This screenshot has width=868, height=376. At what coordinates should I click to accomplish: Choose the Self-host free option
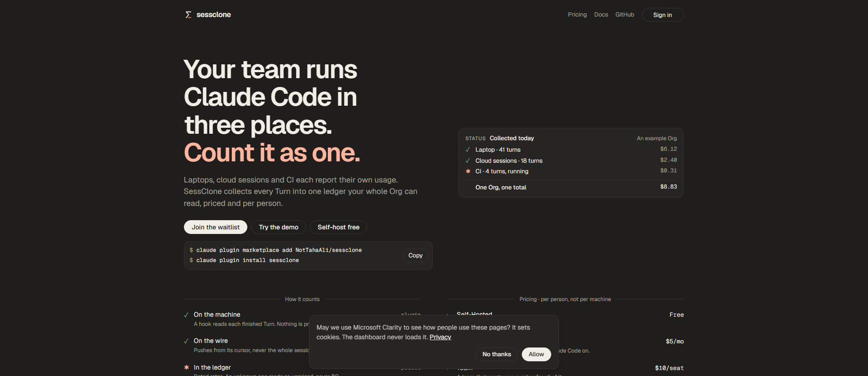(x=338, y=227)
